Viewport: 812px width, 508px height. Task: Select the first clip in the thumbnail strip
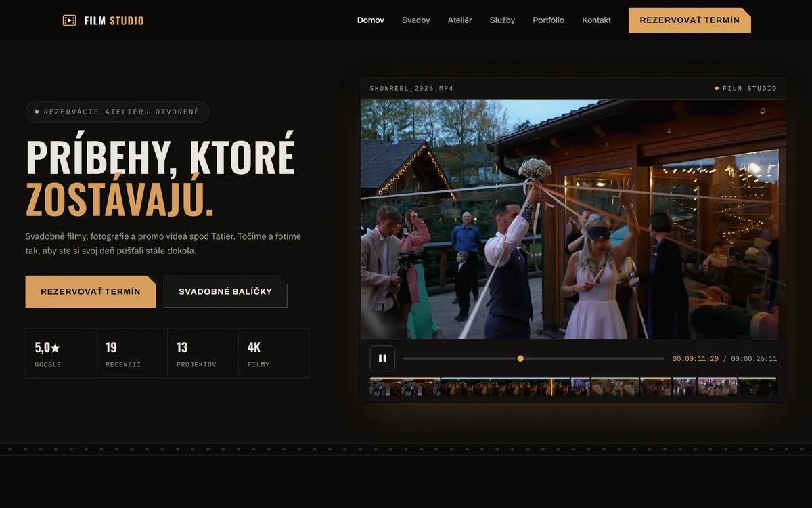click(x=405, y=387)
